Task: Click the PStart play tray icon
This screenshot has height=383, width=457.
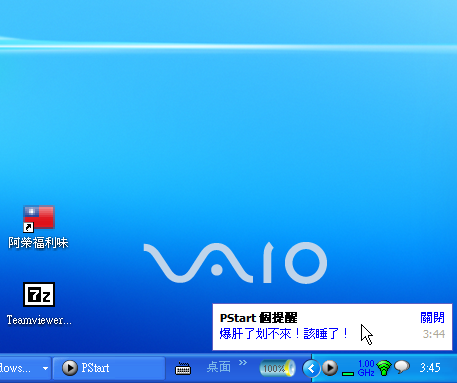Action: [x=330, y=368]
